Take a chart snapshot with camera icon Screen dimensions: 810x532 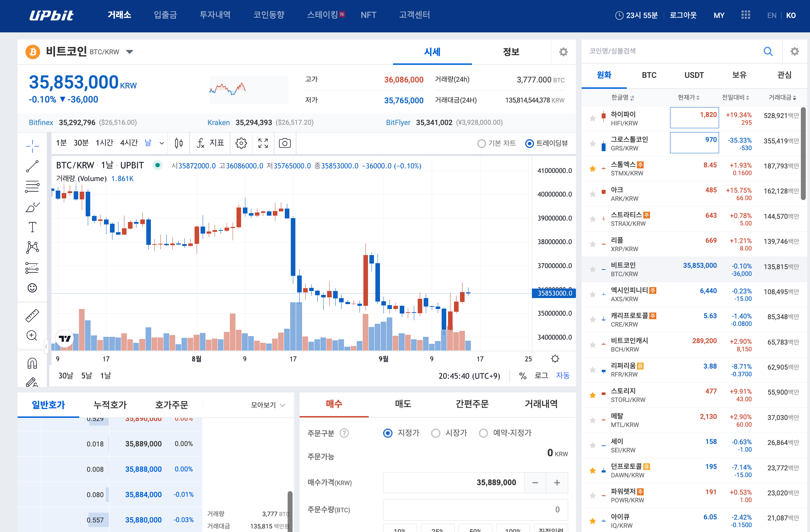pyautogui.click(x=285, y=143)
